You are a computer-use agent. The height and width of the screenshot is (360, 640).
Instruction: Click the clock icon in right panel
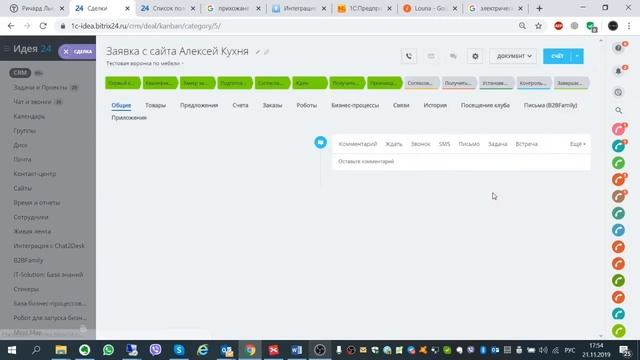(619, 92)
